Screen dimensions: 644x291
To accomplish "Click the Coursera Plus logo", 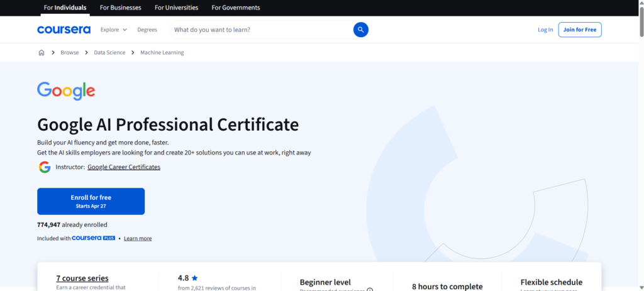I will [x=93, y=238].
